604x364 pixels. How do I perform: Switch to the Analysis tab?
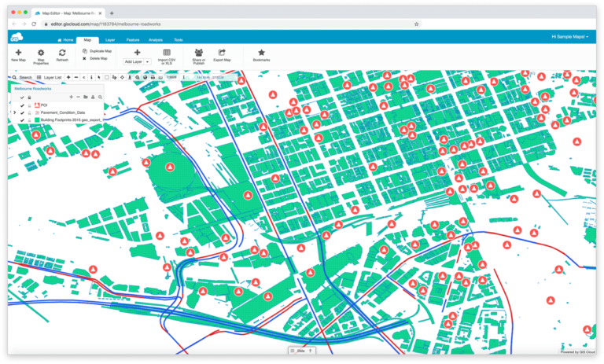(155, 39)
